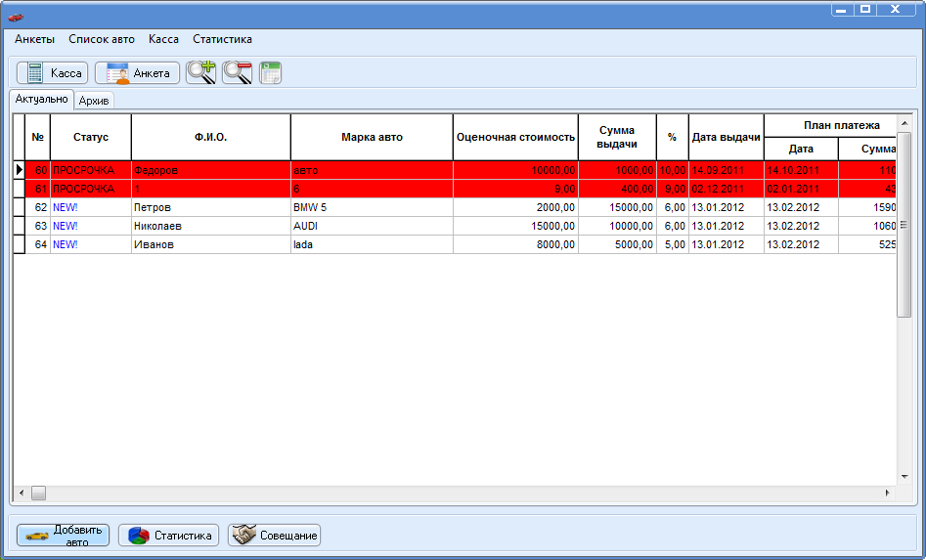Open the Анкета form toolbar button
The height and width of the screenshot is (560, 926).
137,72
